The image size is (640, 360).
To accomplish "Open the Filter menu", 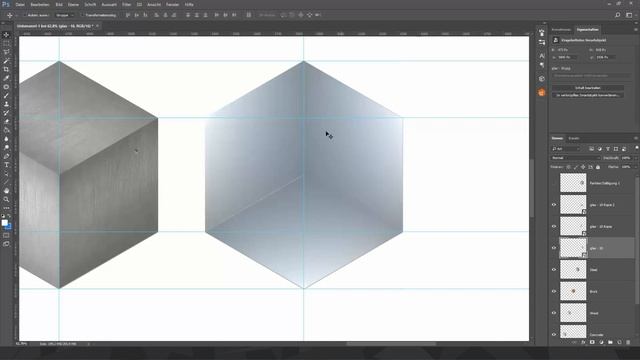I will 127,4.
